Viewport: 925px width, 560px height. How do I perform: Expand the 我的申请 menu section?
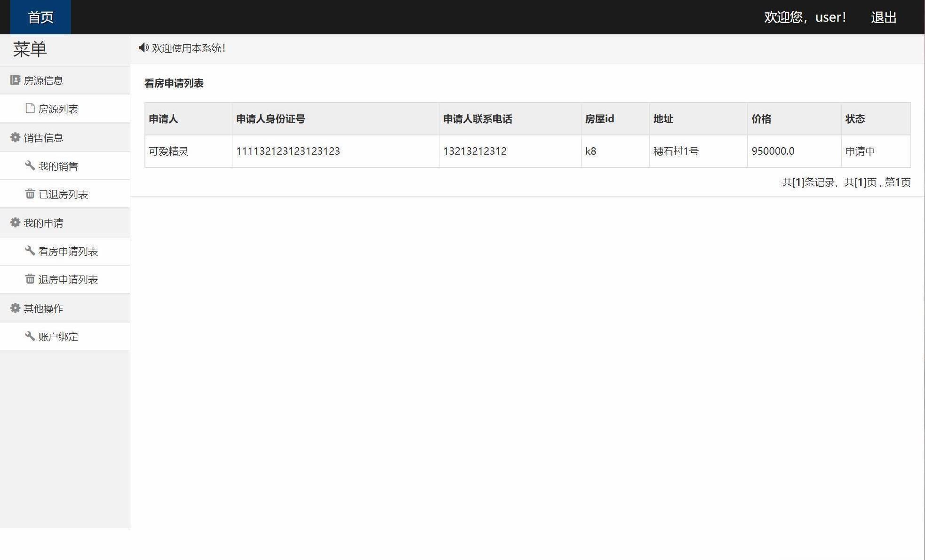65,223
